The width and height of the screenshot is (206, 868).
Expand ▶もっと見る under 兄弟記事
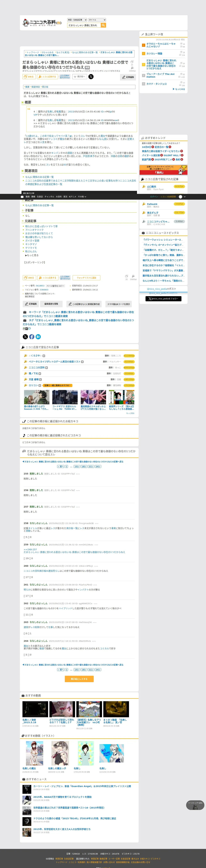click(x=32, y=255)
